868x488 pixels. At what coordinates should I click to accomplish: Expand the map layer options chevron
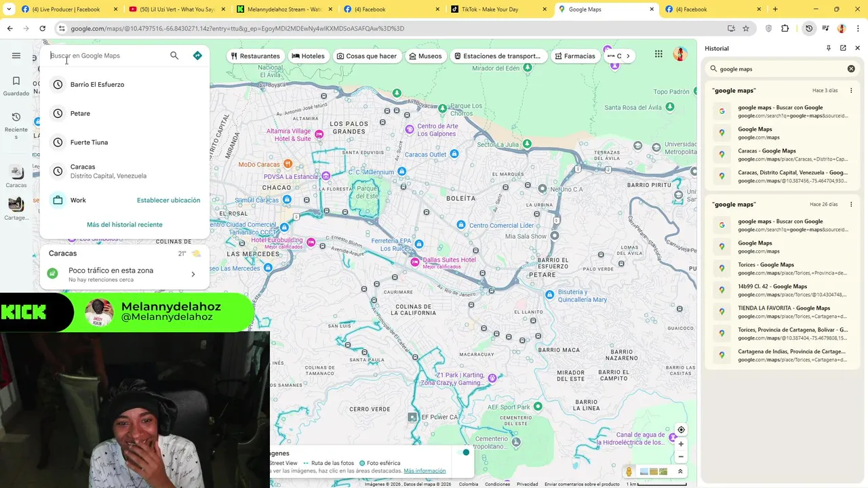[680, 472]
